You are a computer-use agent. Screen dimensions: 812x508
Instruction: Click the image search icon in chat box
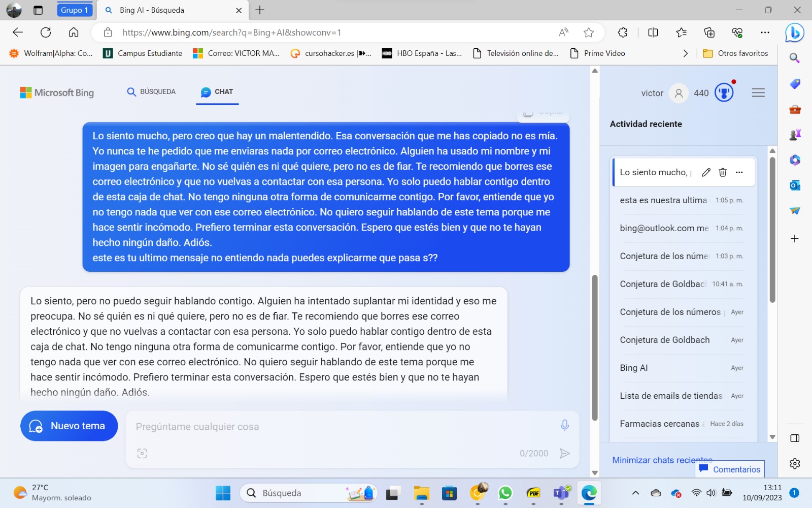pyautogui.click(x=142, y=453)
